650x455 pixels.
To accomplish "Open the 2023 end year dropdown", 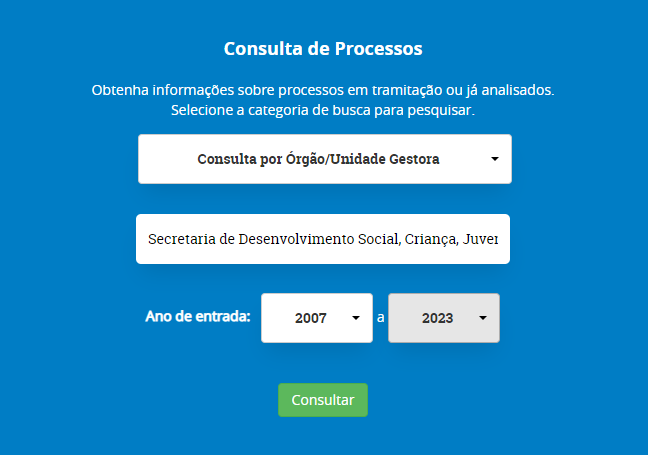I will (x=444, y=318).
